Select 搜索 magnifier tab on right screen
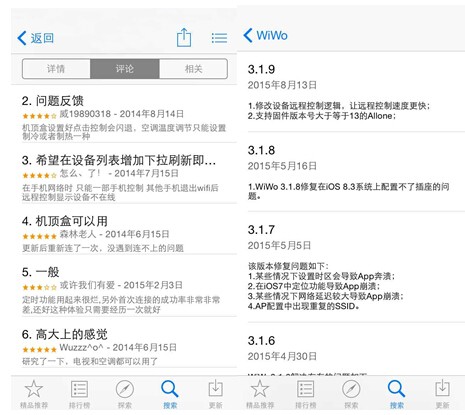 [x=397, y=394]
